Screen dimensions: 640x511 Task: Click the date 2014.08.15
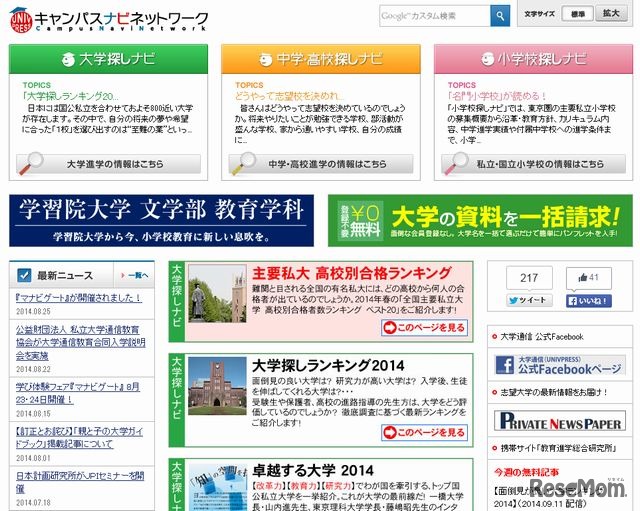point(33,413)
